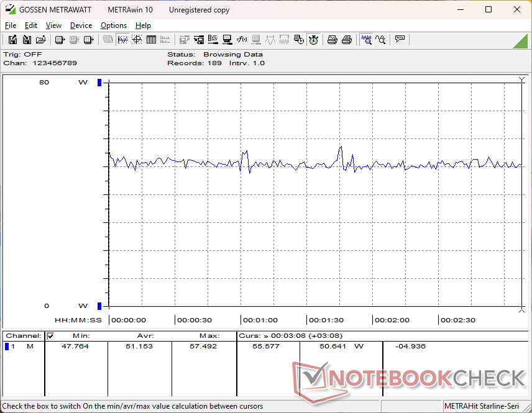Open the View menu

point(53,25)
